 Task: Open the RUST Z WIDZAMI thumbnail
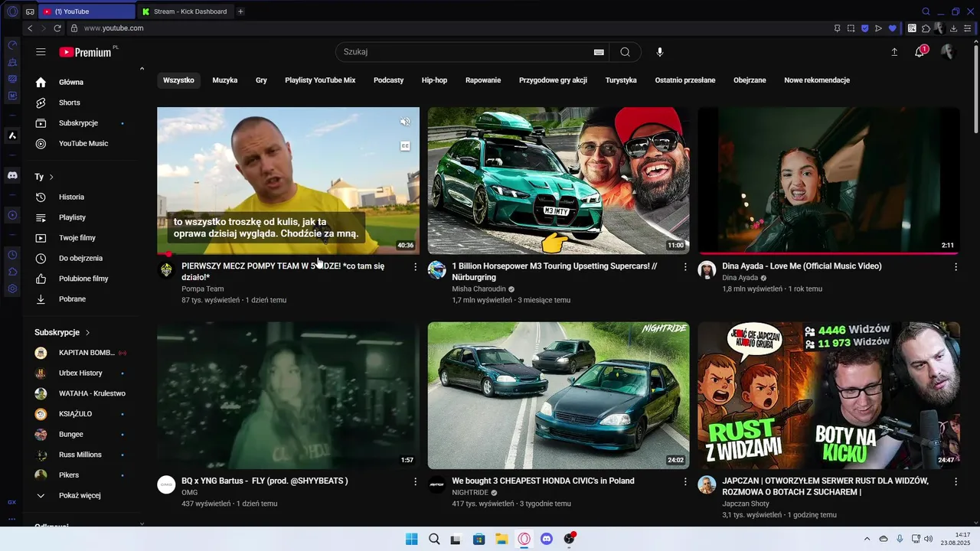click(x=828, y=396)
